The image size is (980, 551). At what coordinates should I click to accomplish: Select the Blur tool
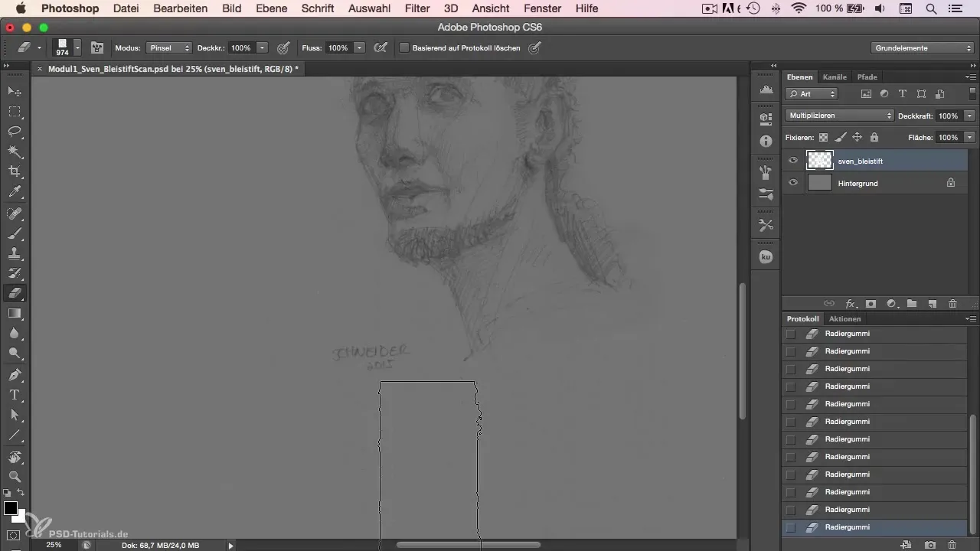click(x=15, y=333)
